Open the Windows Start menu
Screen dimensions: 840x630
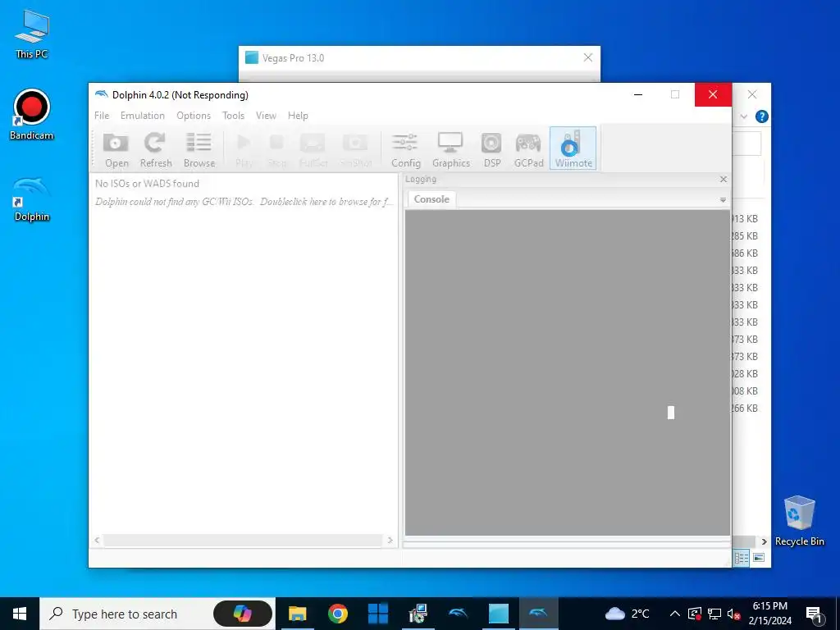click(x=20, y=614)
